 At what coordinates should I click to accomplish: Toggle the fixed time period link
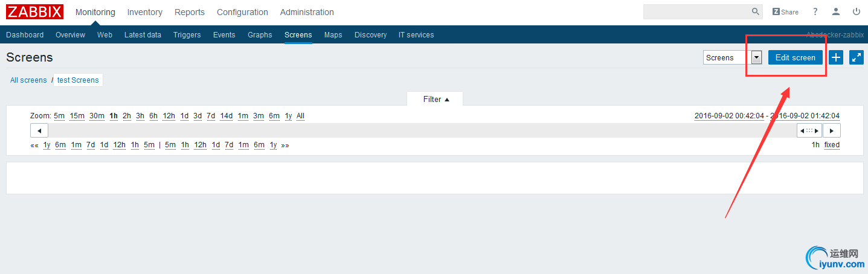832,145
